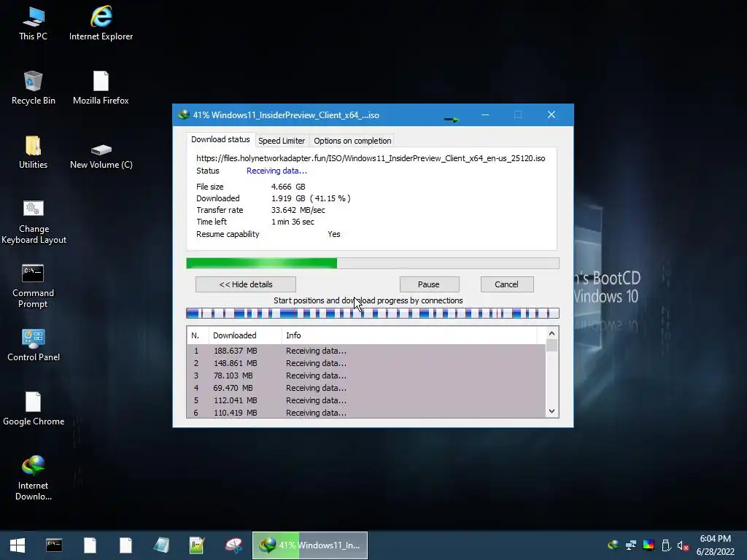Image resolution: width=747 pixels, height=560 pixels.
Task: Select the Google Chrome desktop shortcut
Action: [x=34, y=409]
